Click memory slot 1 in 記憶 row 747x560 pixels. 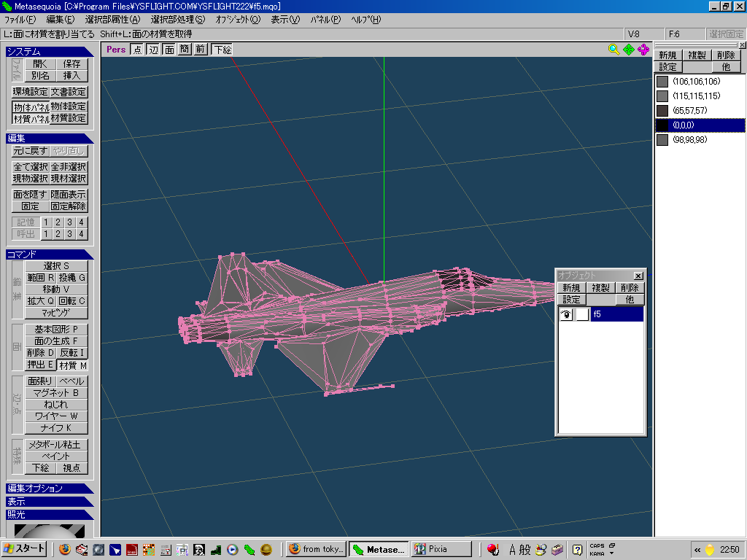[46, 222]
